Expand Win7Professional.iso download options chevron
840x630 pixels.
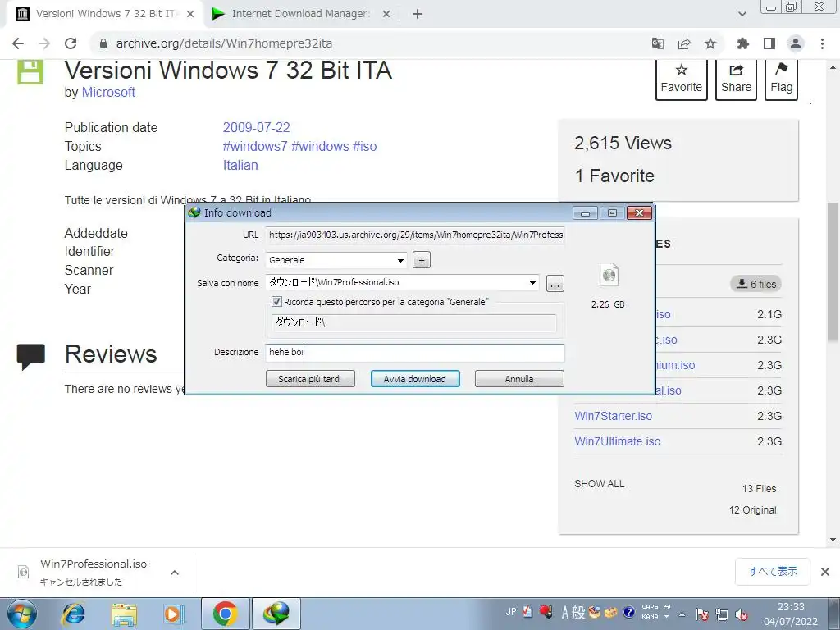point(174,573)
